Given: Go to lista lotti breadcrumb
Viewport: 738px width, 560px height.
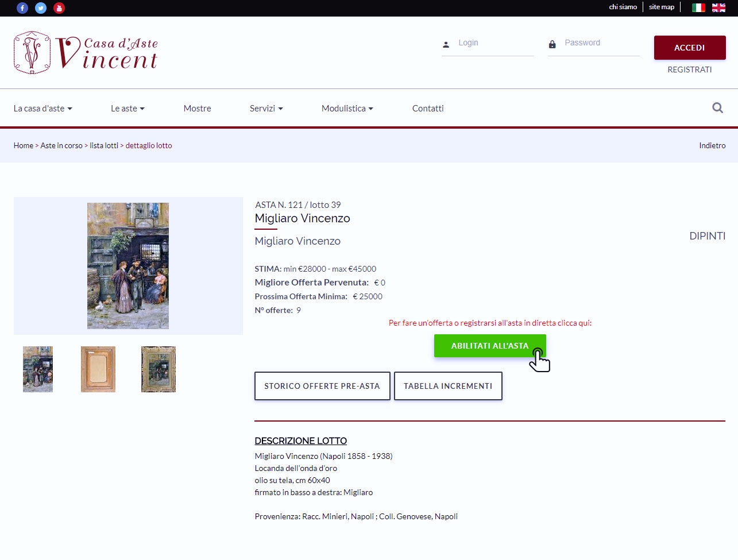Looking at the screenshot, I should click(104, 146).
